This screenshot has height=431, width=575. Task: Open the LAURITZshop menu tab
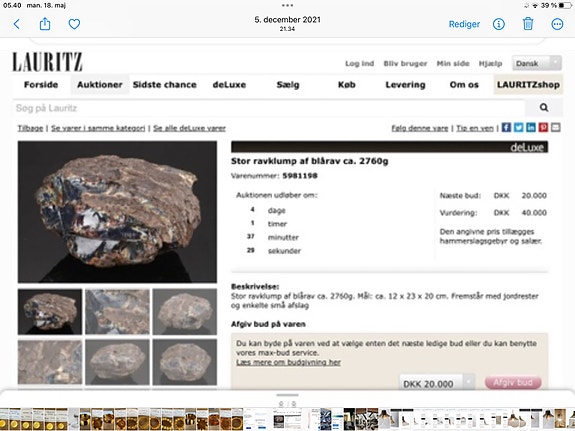coord(528,85)
